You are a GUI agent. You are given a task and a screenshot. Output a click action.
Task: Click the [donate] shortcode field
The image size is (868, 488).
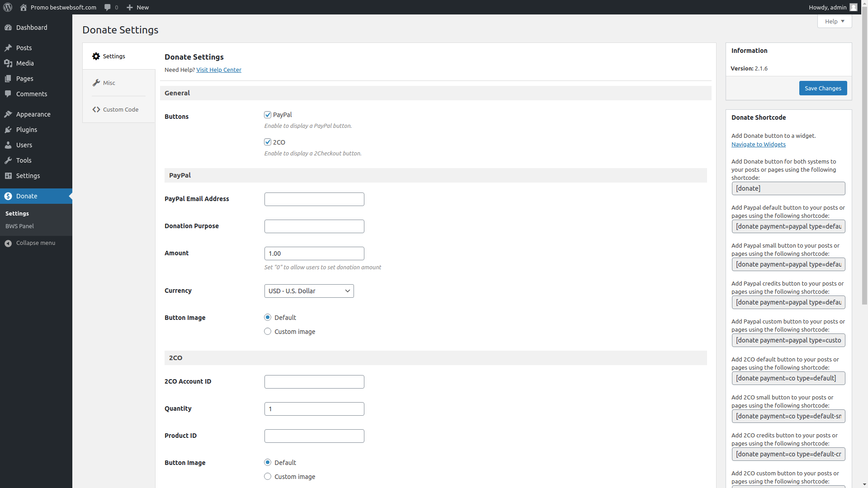tap(788, 188)
